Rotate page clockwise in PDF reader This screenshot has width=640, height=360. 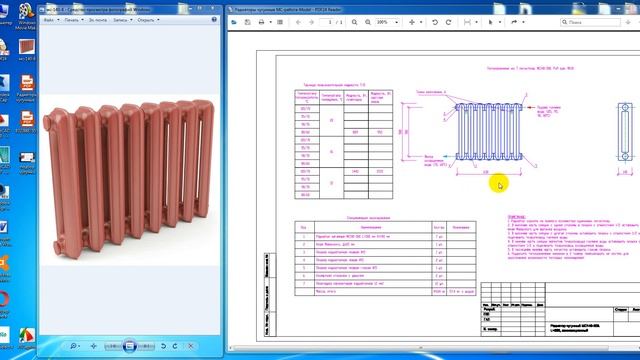click(x=449, y=22)
